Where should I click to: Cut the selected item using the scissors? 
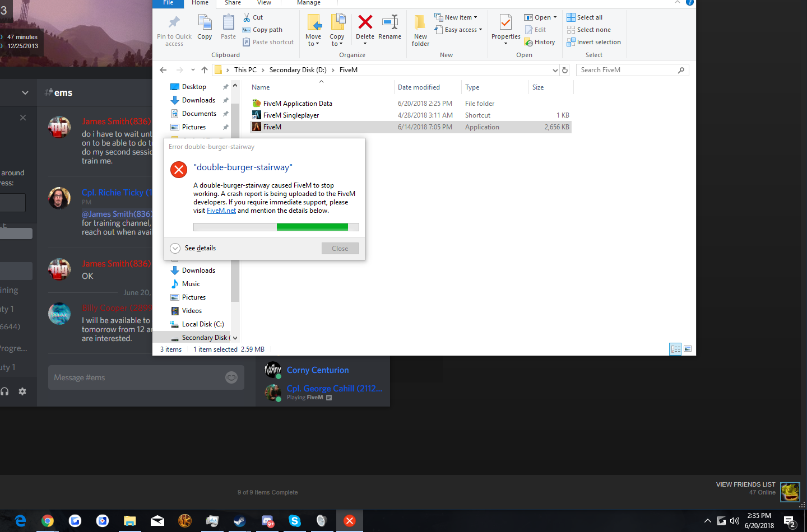[253, 17]
